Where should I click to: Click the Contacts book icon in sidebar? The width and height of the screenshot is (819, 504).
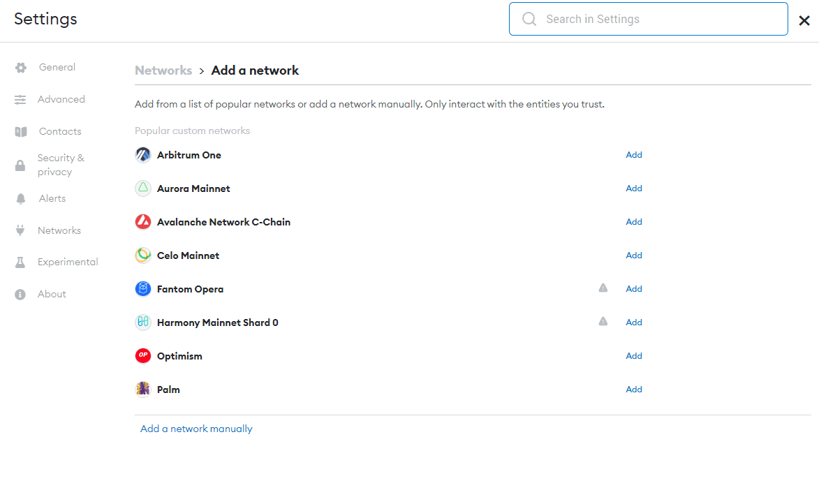(21, 132)
